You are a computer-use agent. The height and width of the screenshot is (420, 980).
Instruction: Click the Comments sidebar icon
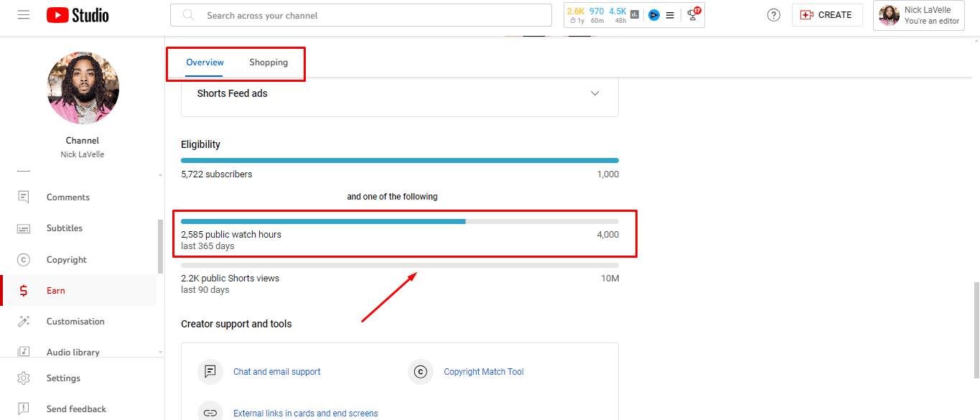click(24, 197)
